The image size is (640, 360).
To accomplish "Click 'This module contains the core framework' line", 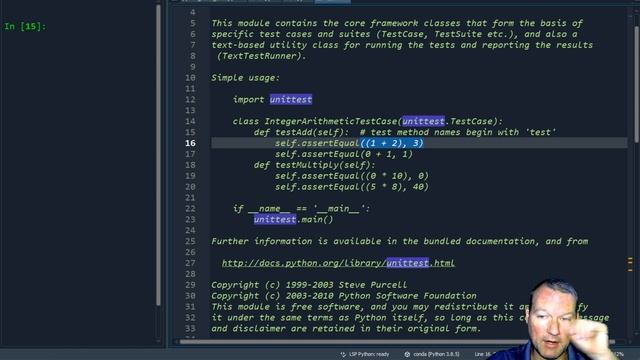I will [397, 23].
